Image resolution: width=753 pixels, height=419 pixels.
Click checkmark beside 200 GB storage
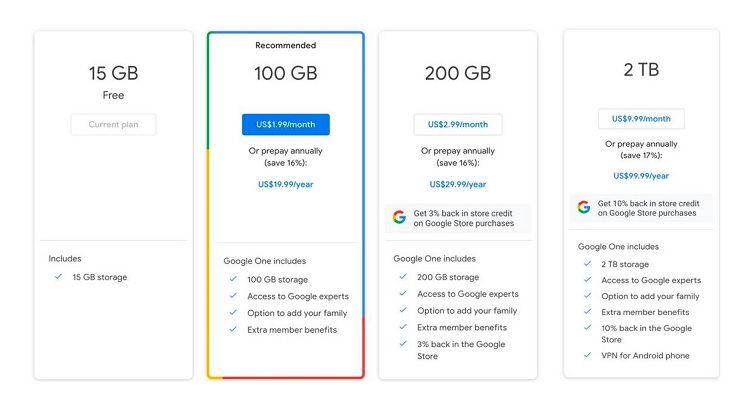403,277
